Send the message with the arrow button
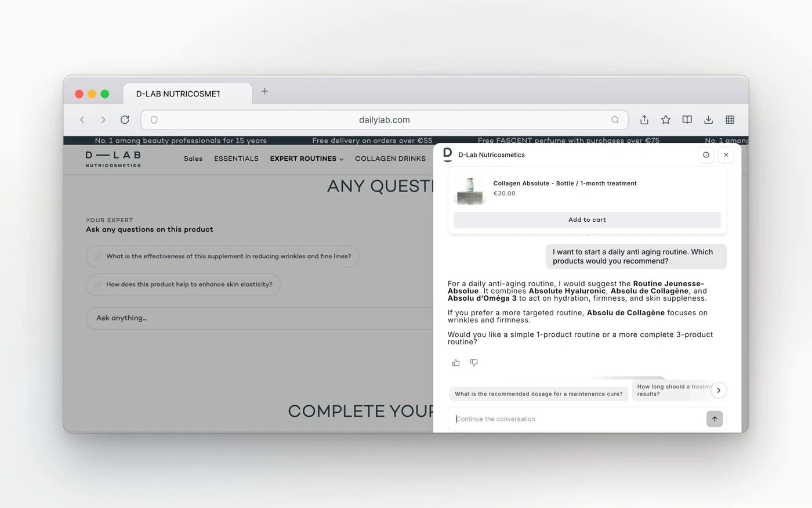This screenshot has width=812, height=508. [715, 419]
